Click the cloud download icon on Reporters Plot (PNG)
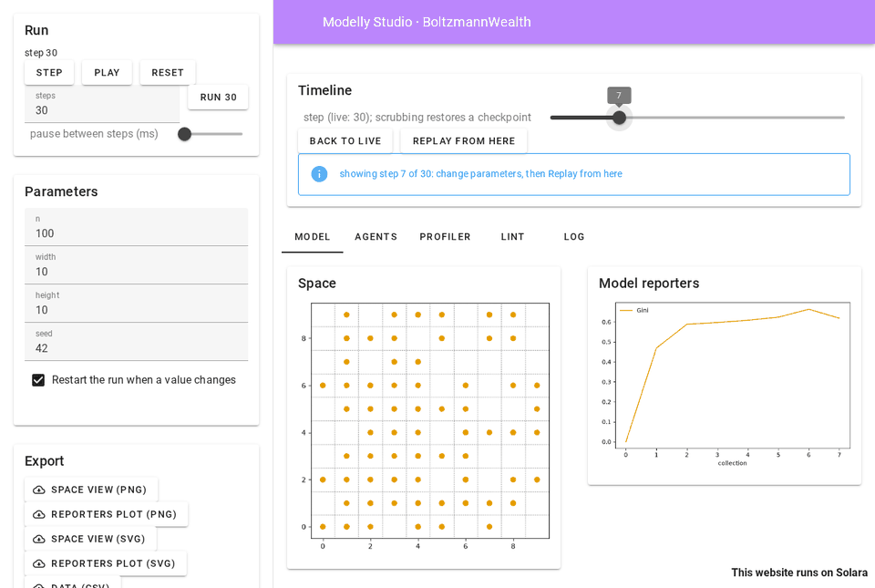 [x=39, y=514]
